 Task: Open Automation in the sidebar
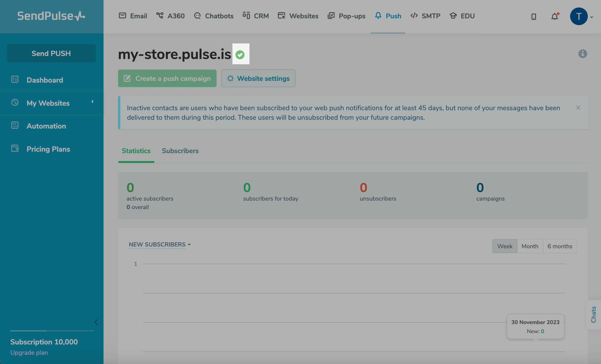[x=46, y=126]
